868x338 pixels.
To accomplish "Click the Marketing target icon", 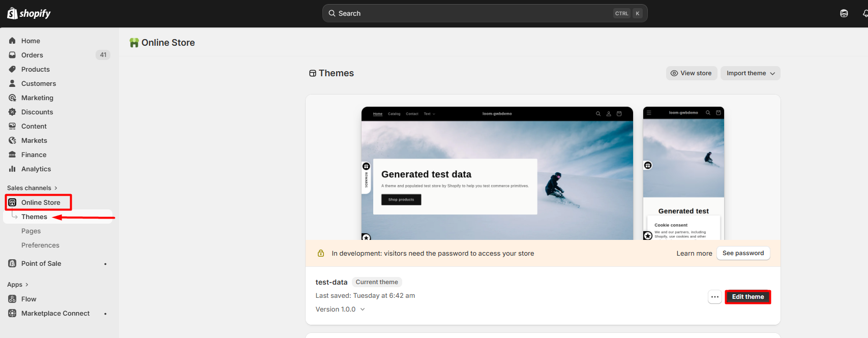I will (12, 98).
